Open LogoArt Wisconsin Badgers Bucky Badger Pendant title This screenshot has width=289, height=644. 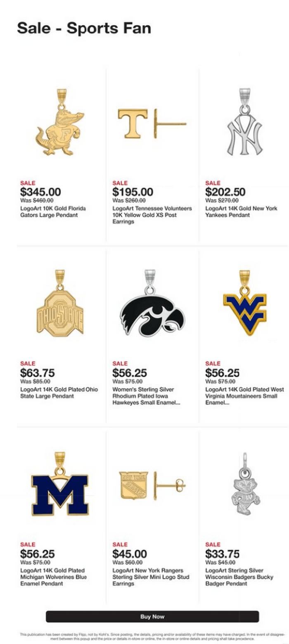click(239, 577)
